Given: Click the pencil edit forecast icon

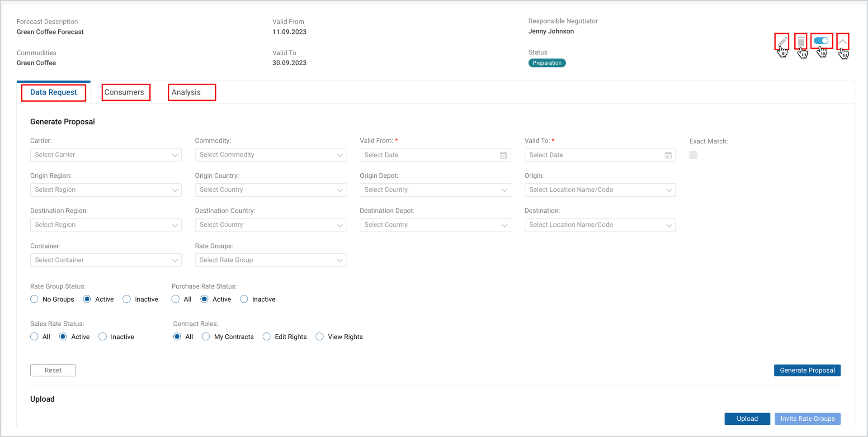Looking at the screenshot, I should [782, 42].
